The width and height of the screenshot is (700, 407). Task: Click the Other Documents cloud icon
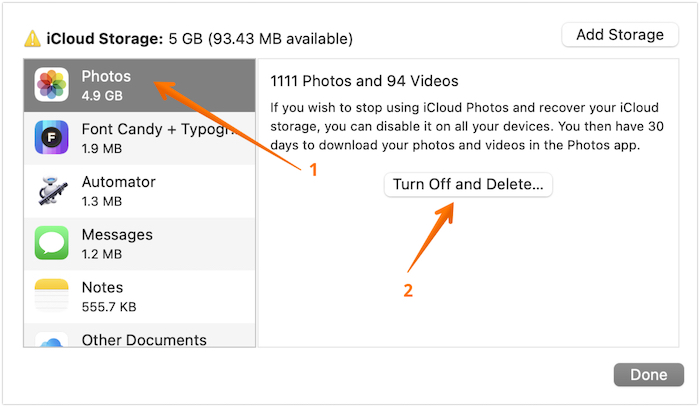(x=51, y=340)
